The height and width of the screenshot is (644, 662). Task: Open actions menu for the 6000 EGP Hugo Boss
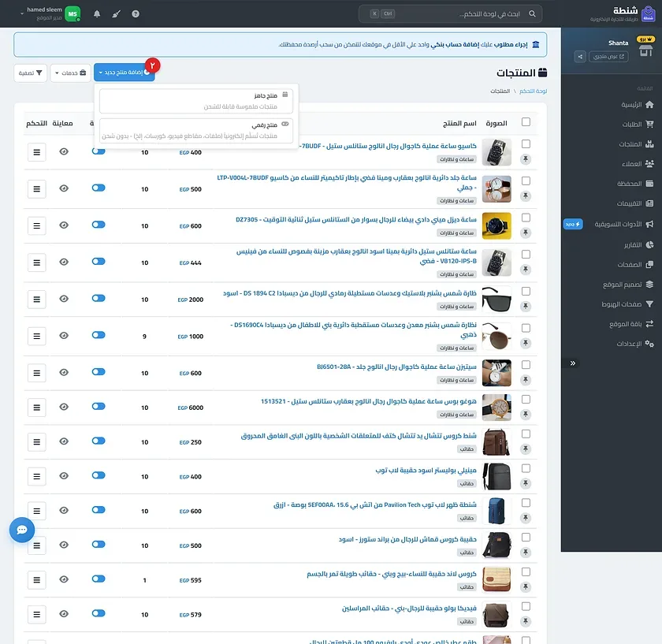point(37,407)
